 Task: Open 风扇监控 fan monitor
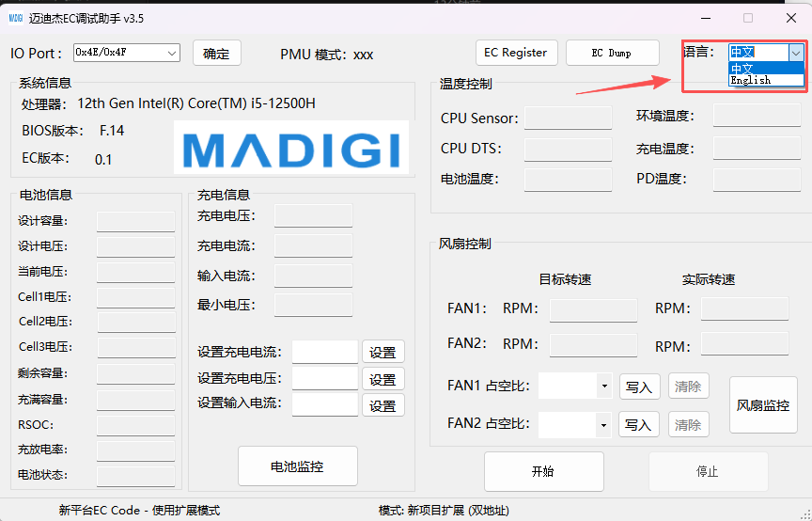[x=763, y=405]
